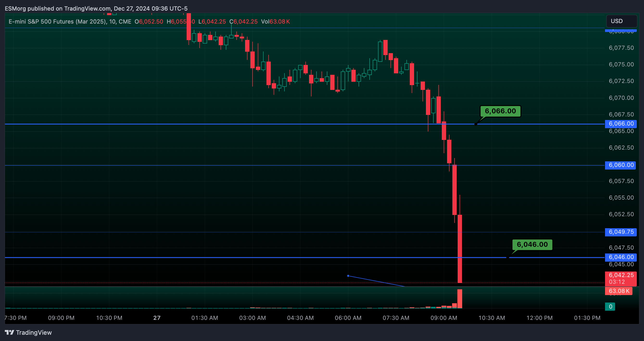Viewport: 644px width, 341px height.
Task: Click the low value L6,042.25
Action: (x=212, y=21)
